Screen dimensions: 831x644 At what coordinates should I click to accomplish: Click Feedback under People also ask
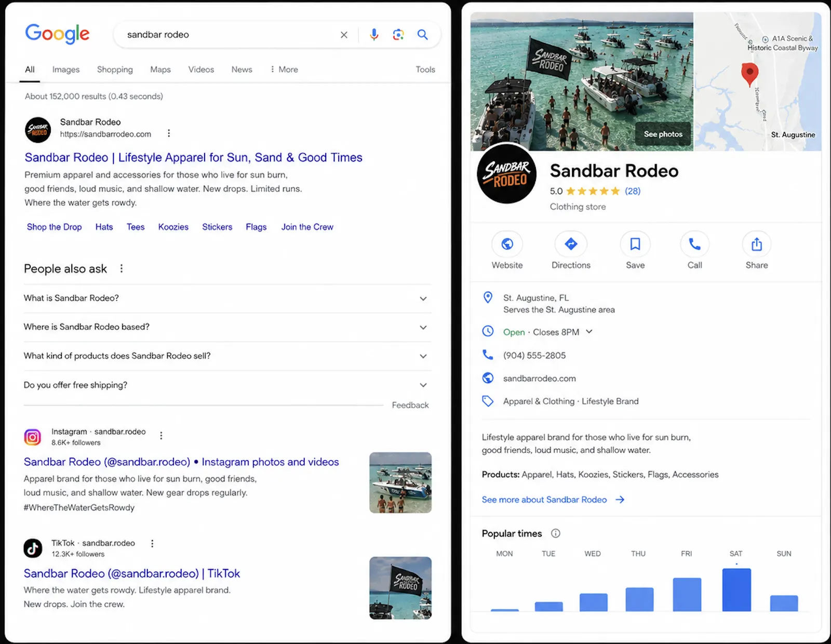click(x=410, y=405)
